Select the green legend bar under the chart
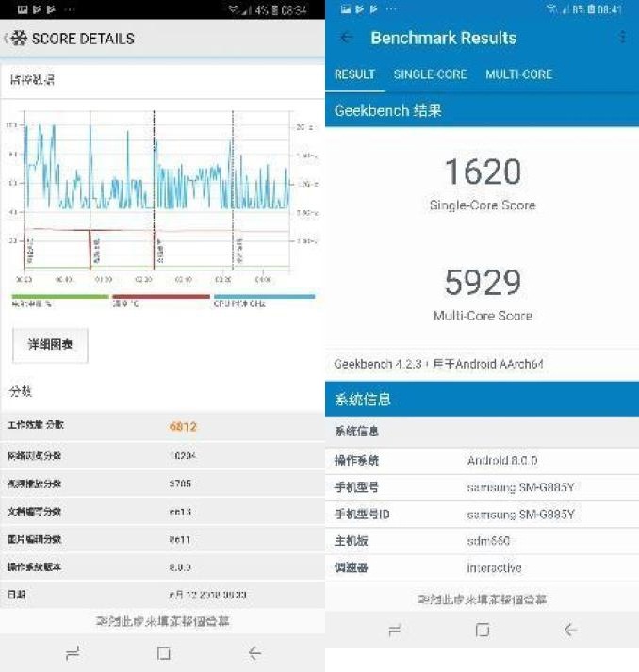The width and height of the screenshot is (639, 672). pyautogui.click(x=60, y=296)
